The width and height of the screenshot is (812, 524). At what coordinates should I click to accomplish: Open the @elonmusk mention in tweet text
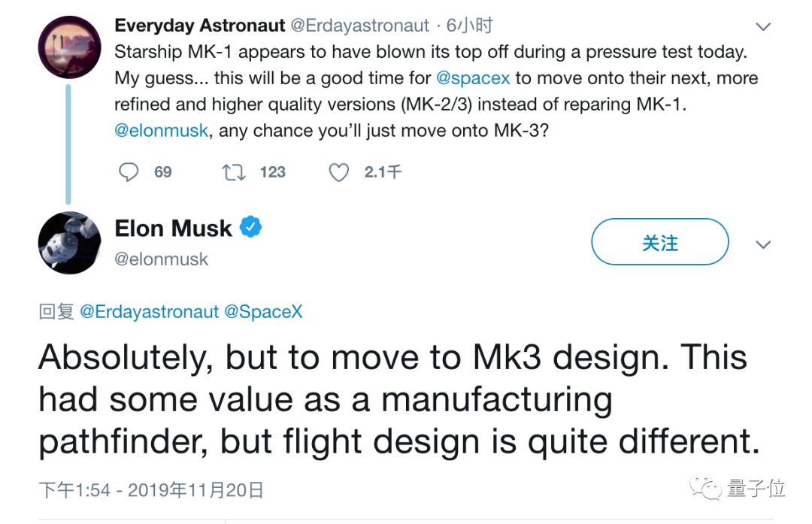161,130
